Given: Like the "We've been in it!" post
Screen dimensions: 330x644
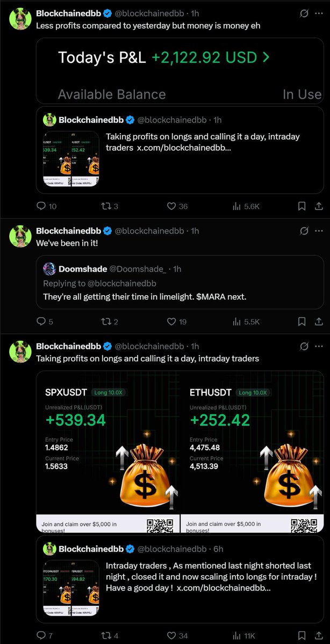Looking at the screenshot, I should [171, 321].
